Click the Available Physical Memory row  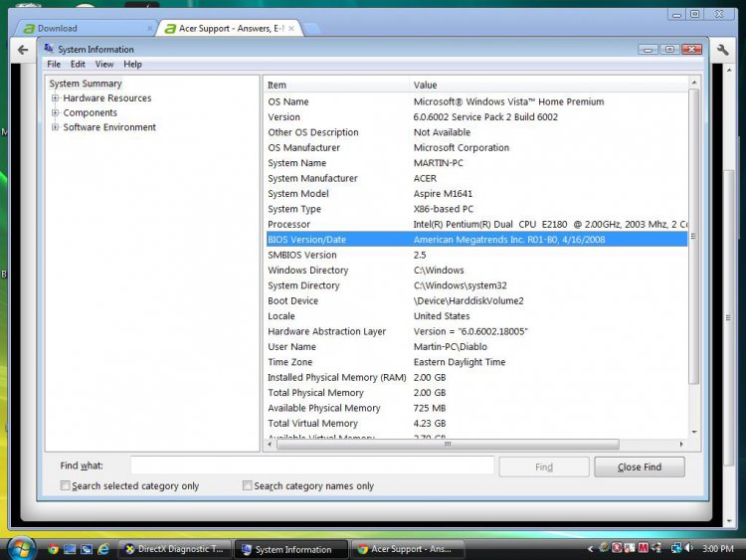tap(476, 408)
